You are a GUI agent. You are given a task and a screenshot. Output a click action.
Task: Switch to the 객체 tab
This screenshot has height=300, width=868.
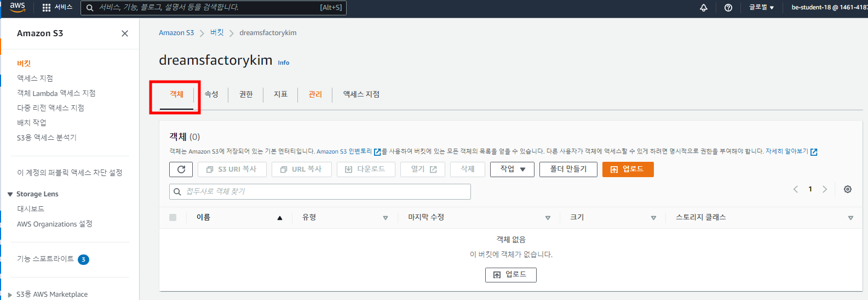point(176,94)
